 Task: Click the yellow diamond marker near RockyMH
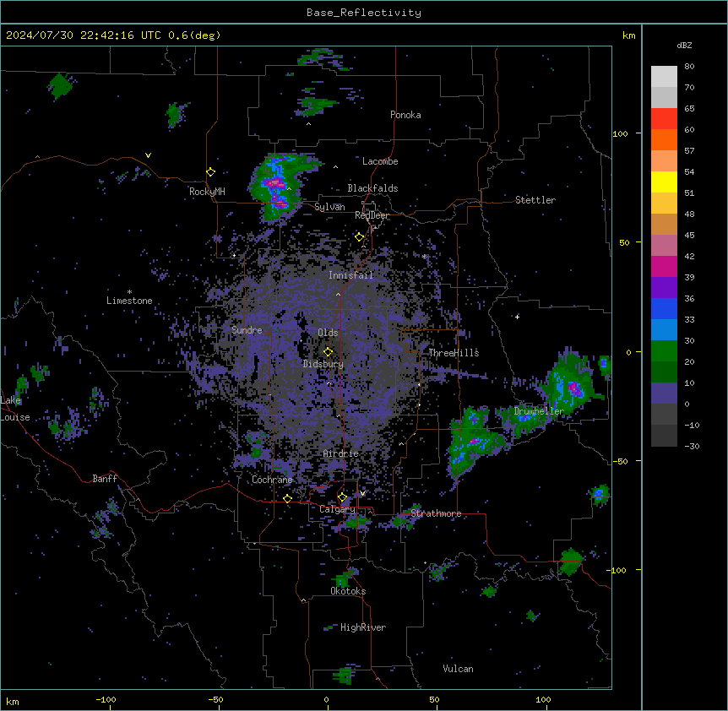click(211, 172)
